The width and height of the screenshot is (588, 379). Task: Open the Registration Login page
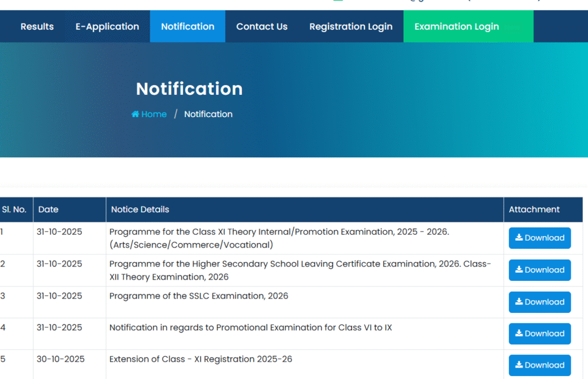point(351,26)
